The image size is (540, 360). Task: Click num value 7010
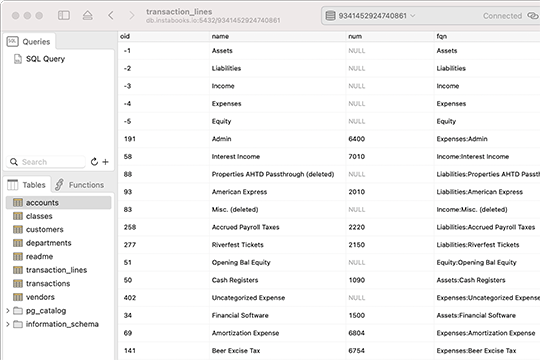click(x=356, y=156)
